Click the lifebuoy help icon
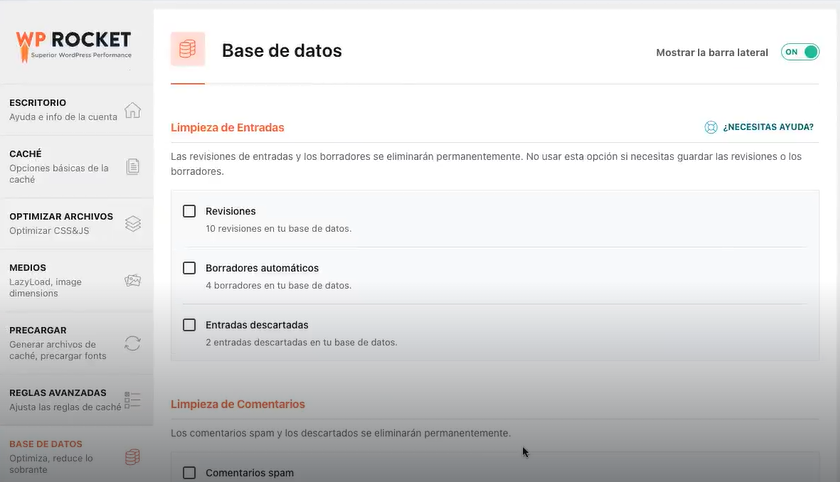 click(711, 127)
